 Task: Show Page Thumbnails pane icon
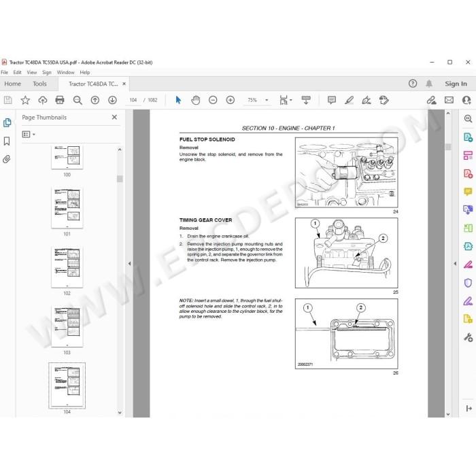coord(7,122)
